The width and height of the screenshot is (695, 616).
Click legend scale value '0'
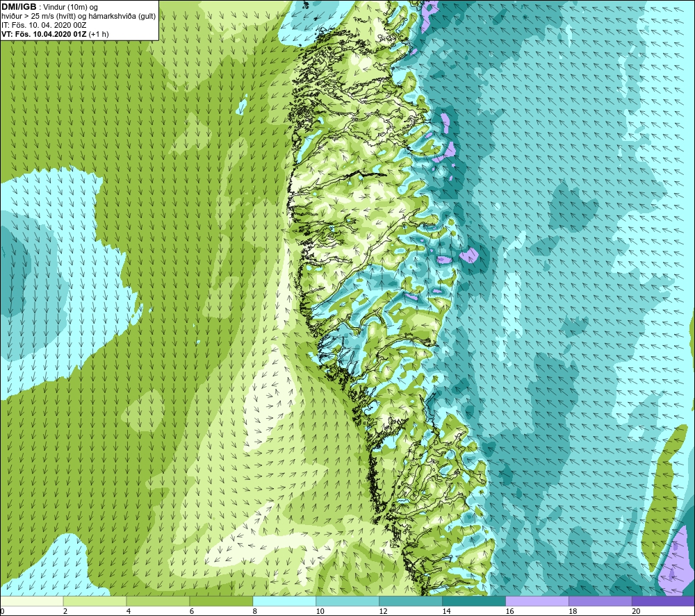tap(2, 611)
